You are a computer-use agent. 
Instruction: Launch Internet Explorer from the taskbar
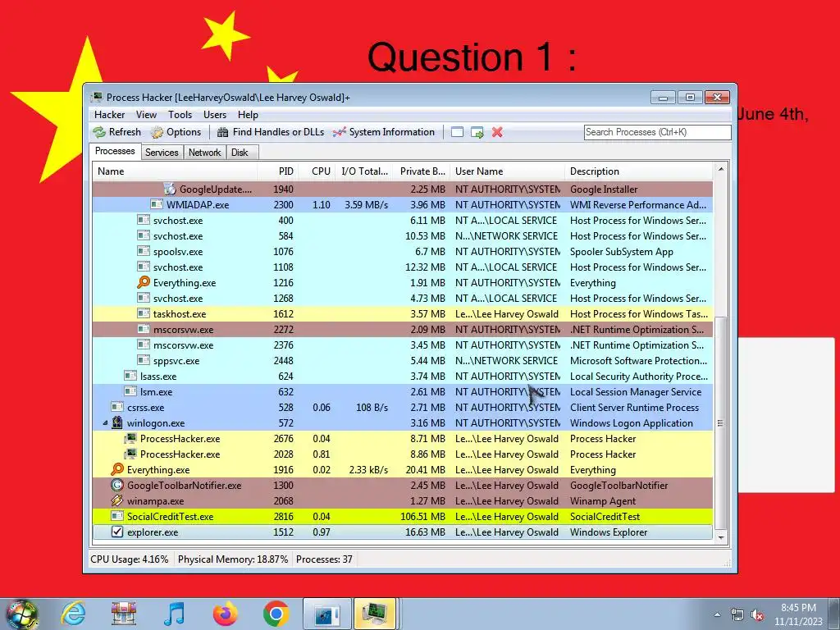(73, 614)
